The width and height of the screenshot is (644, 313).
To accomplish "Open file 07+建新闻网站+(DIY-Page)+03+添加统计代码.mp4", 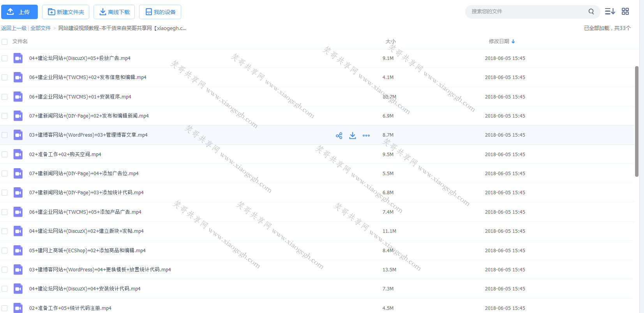I will coord(86,193).
